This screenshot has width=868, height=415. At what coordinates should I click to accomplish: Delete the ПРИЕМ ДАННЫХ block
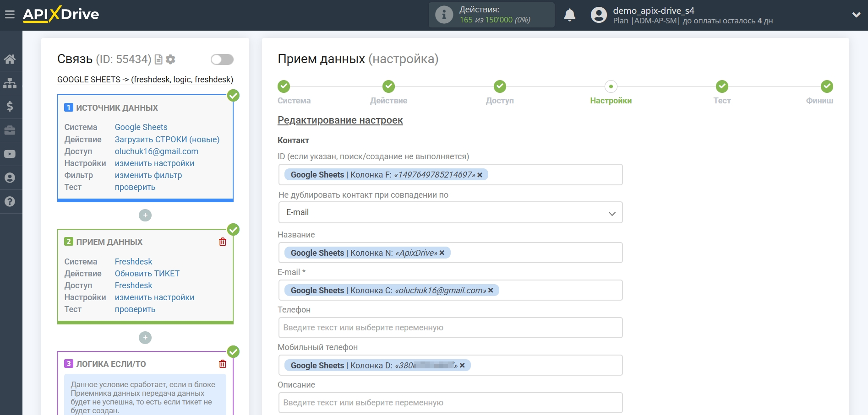click(x=223, y=242)
